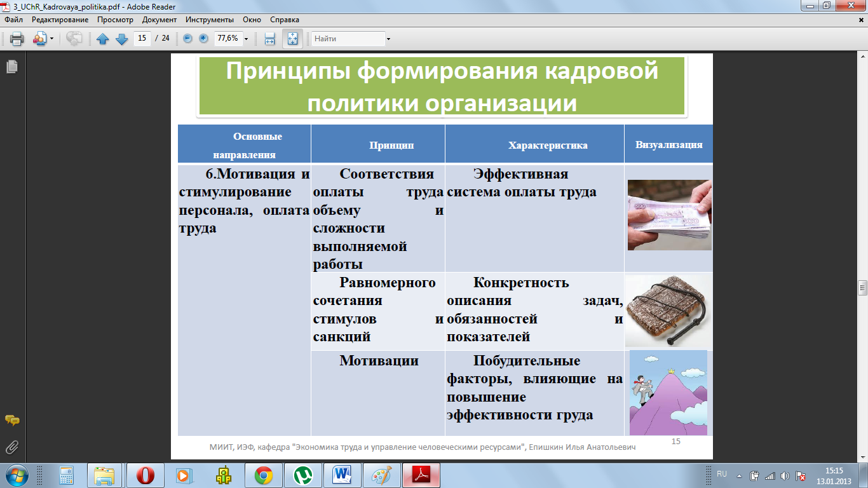
Task: Open the Окно menu
Action: click(252, 20)
